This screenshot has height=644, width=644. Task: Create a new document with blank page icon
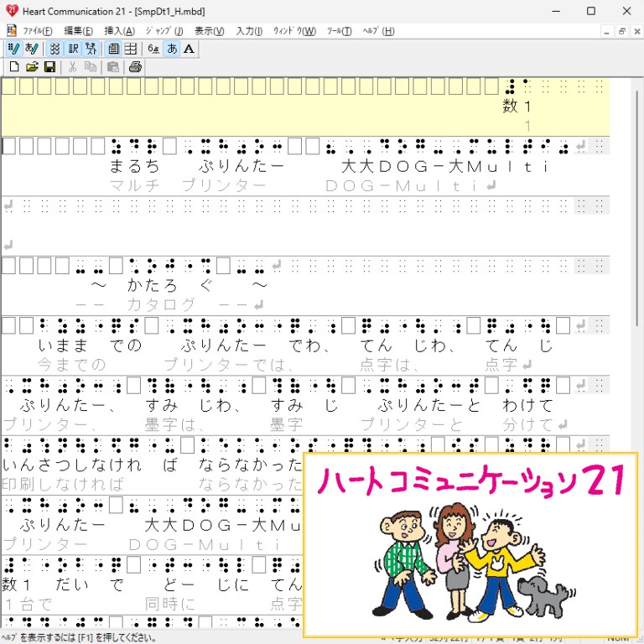pyautogui.click(x=14, y=66)
